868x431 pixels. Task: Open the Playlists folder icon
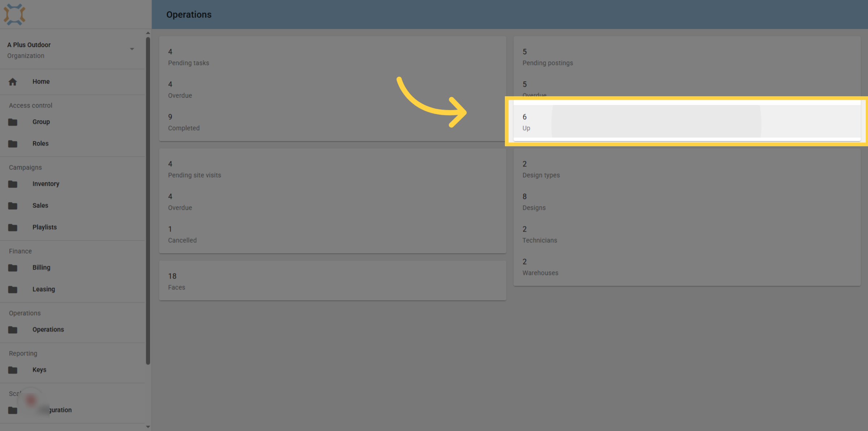tap(13, 227)
